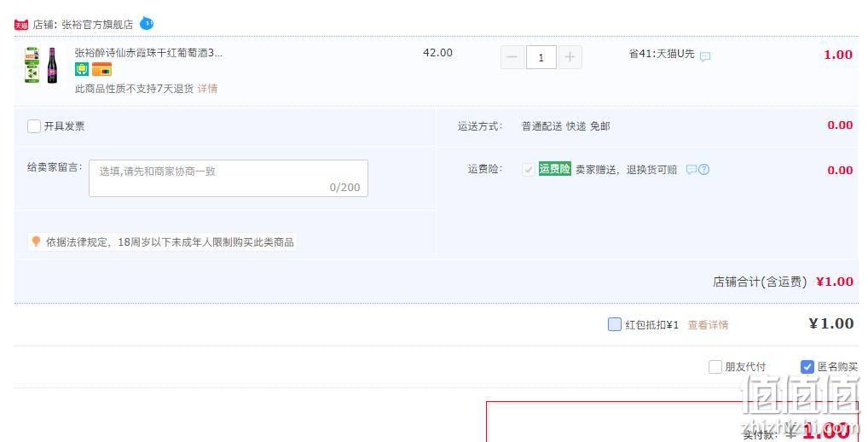This screenshot has width=868, height=442.
Task: Click the orange lightbulb notice icon
Action: [x=36, y=241]
